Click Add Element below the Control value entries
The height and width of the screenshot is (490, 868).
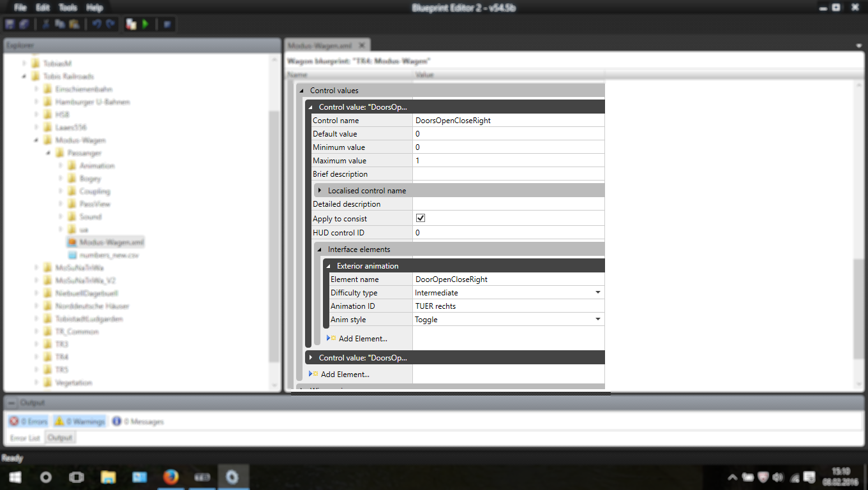(339, 374)
